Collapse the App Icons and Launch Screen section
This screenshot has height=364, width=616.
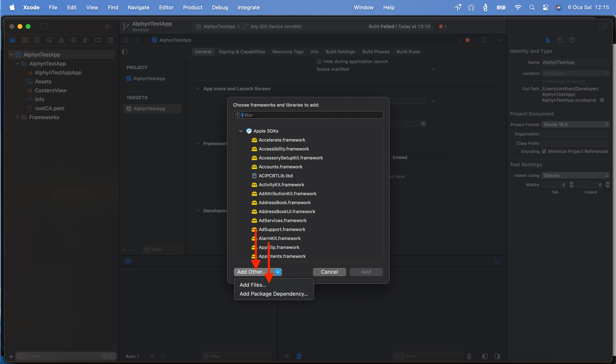198,89
